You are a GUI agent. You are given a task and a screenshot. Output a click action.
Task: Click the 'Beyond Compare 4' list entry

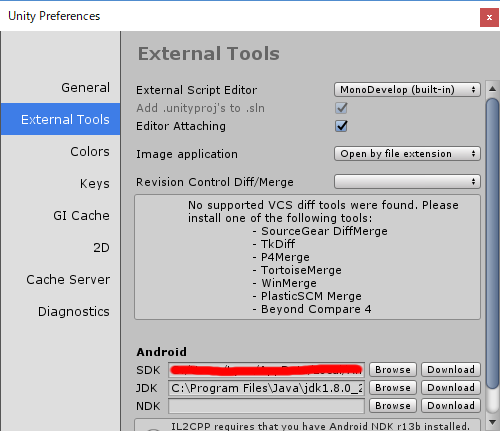coord(316,309)
